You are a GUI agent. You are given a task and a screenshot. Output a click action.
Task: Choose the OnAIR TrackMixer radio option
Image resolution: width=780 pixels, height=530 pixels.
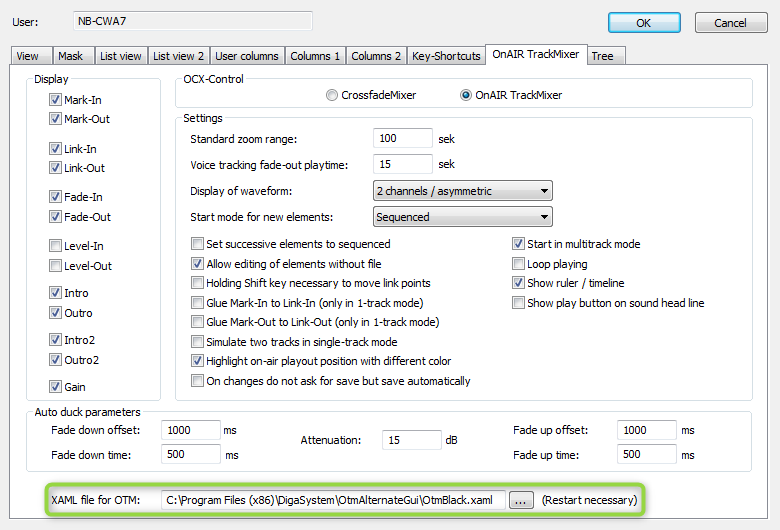click(466, 95)
